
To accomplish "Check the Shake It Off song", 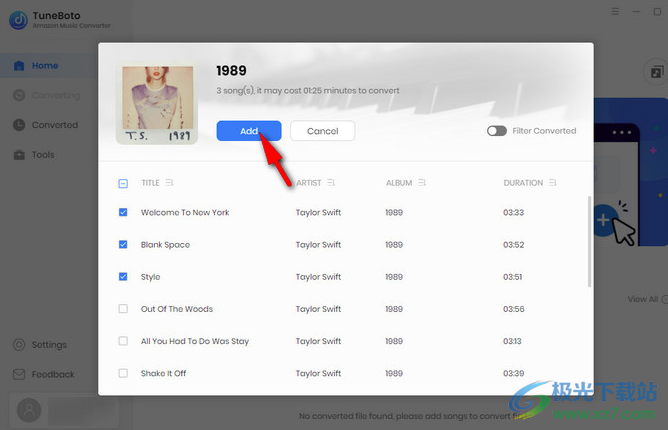I will [123, 373].
